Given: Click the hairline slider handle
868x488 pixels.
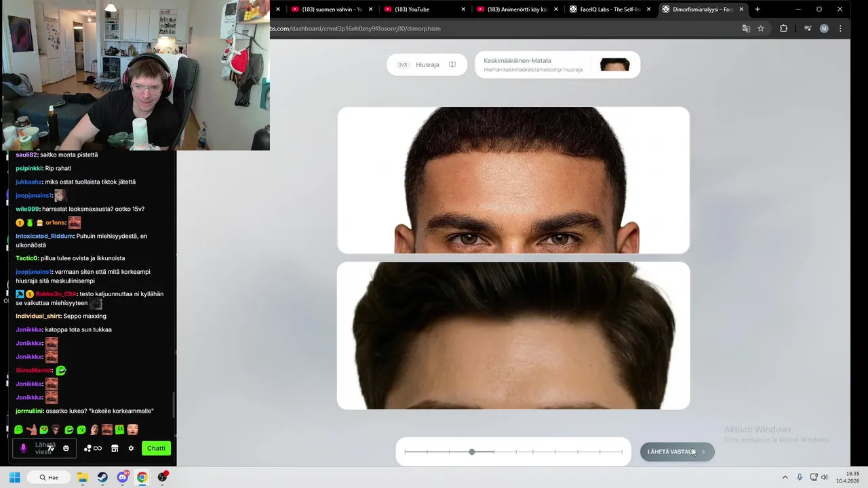Looking at the screenshot, I should point(472,451).
